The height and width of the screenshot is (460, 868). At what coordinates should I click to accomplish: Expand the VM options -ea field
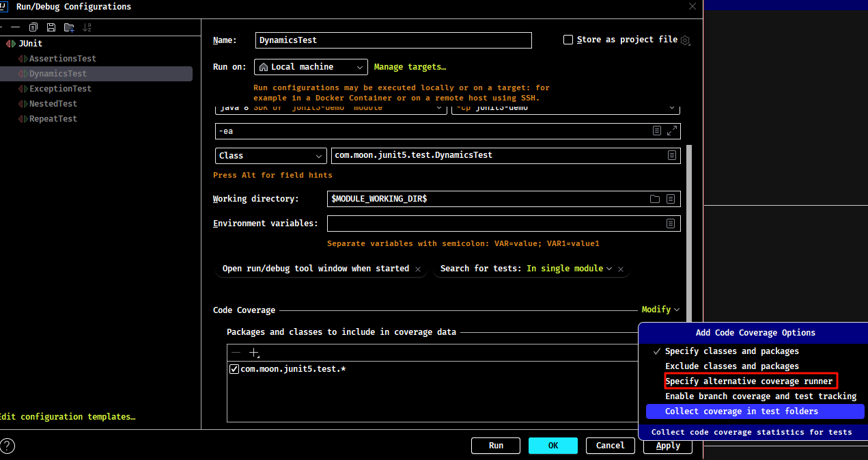(672, 131)
